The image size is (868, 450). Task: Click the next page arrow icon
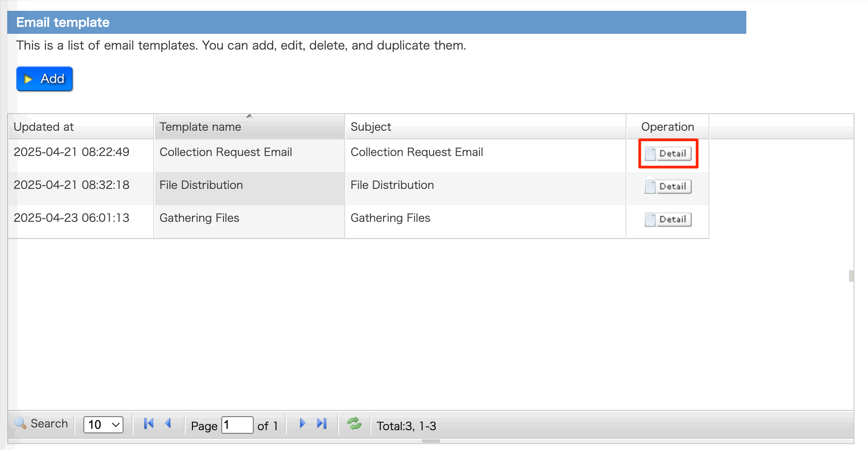302,423
